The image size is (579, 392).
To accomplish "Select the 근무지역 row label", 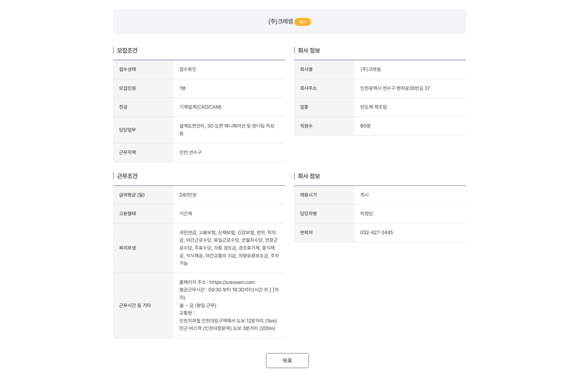I will 127,152.
